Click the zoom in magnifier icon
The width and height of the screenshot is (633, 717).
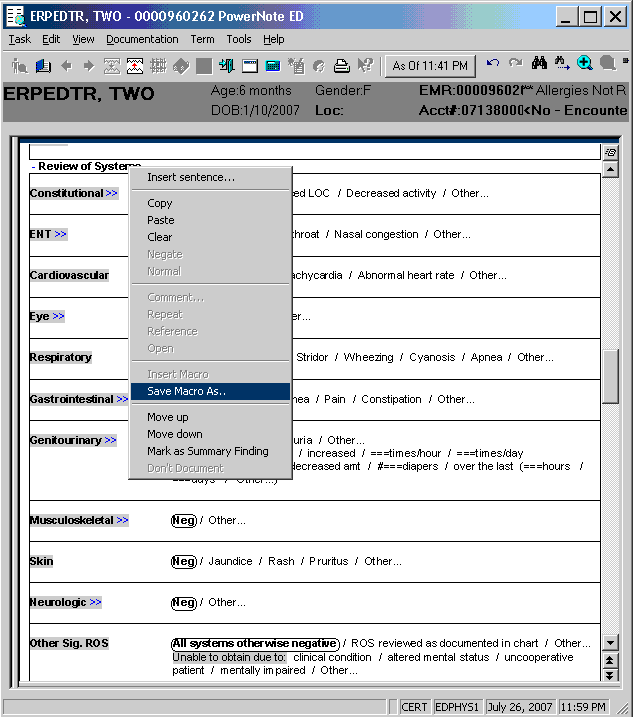585,64
